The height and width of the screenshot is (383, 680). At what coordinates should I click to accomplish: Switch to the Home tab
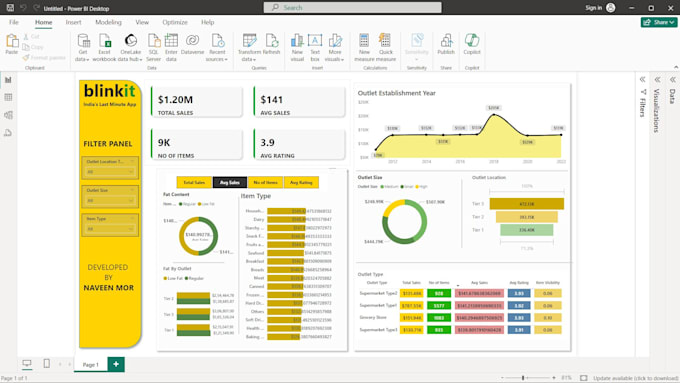click(x=43, y=22)
